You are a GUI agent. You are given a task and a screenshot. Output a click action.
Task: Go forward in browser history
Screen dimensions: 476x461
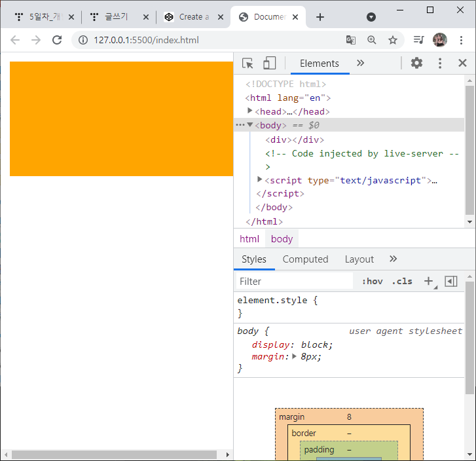36,40
